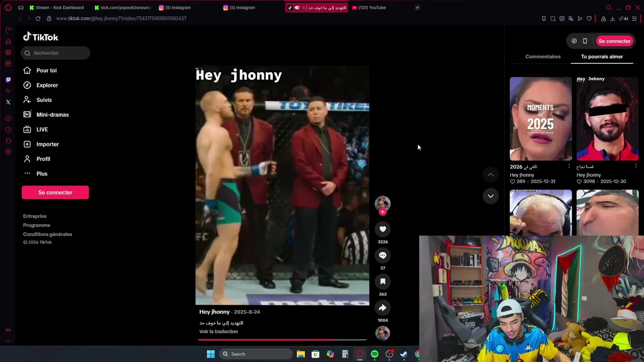This screenshot has width=644, height=362.
Task: Open the comments bubble showing 57
Action: click(x=382, y=255)
